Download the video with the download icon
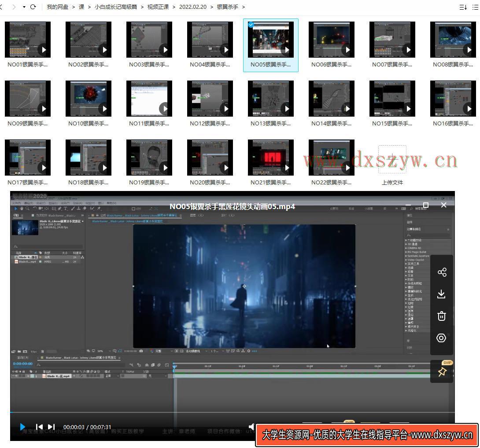This screenshot has width=480, height=448. click(x=441, y=294)
